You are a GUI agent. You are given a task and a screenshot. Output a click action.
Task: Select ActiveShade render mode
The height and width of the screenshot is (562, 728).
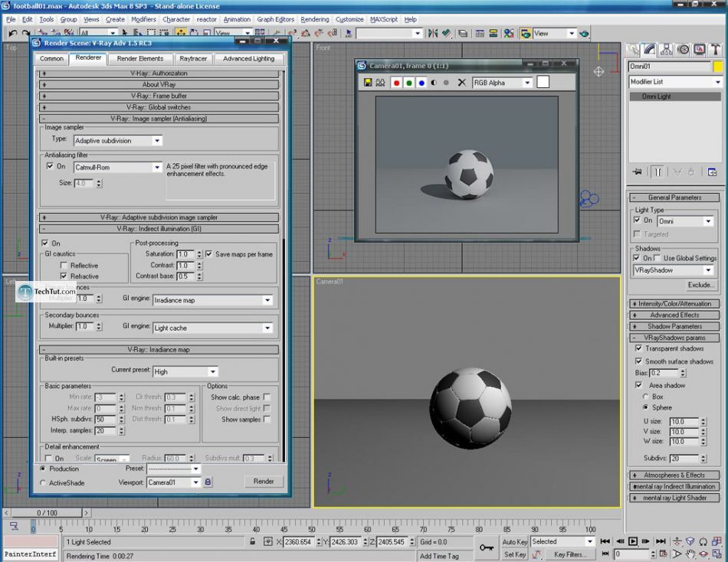(43, 482)
